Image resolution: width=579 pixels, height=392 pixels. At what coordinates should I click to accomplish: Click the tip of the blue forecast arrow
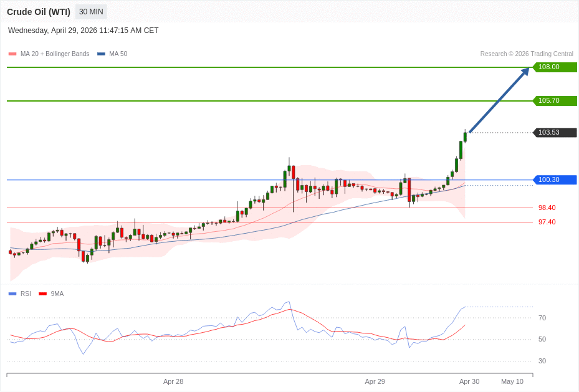(527, 69)
